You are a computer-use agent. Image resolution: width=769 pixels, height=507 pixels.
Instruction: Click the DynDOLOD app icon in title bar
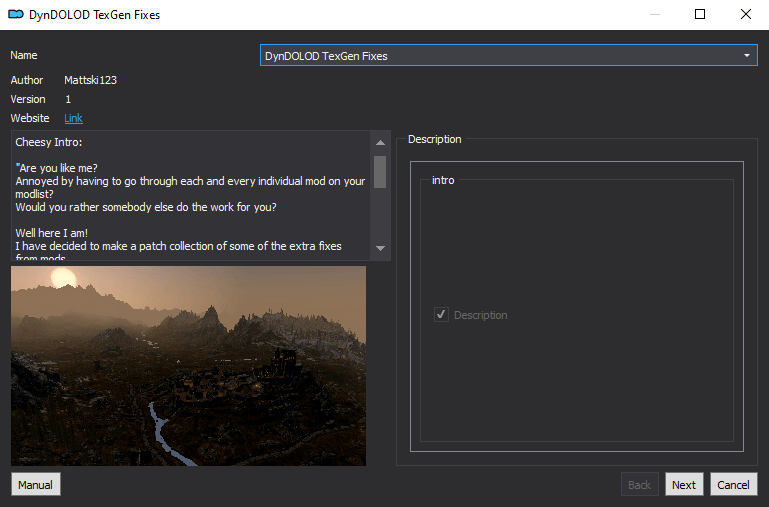(x=16, y=14)
